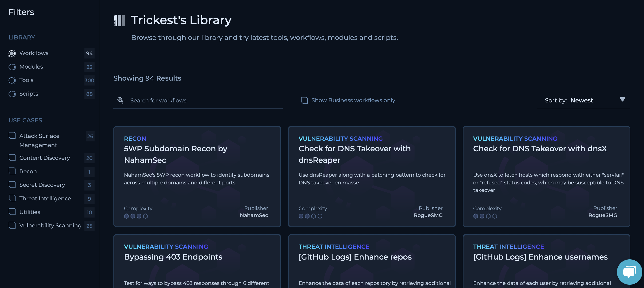Click the RECON category label on first card
Viewport: 644px width, 288px height.
point(135,139)
